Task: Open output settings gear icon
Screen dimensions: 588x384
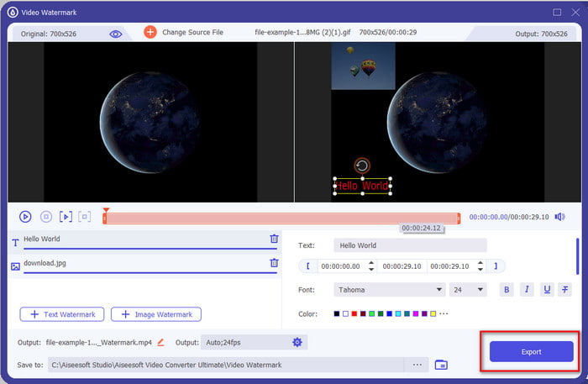Action: pyautogui.click(x=297, y=342)
